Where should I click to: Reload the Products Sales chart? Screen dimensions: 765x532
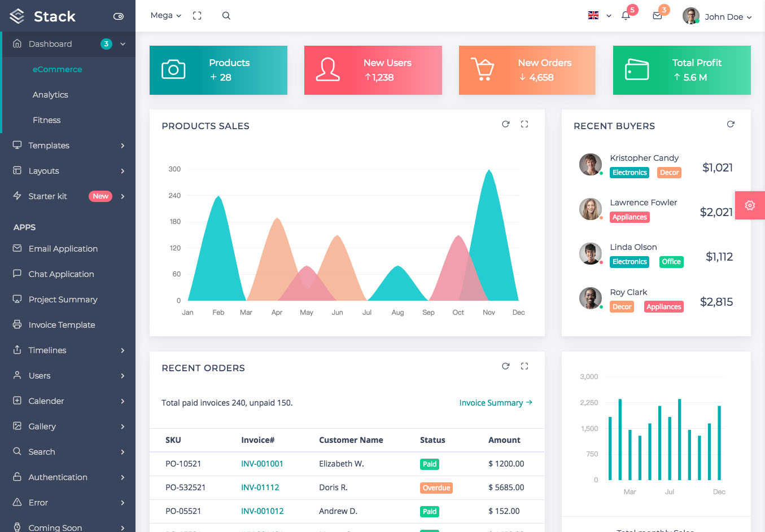(x=506, y=124)
